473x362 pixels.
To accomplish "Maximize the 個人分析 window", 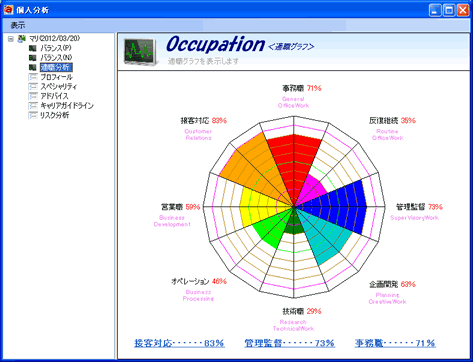I will (x=449, y=10).
